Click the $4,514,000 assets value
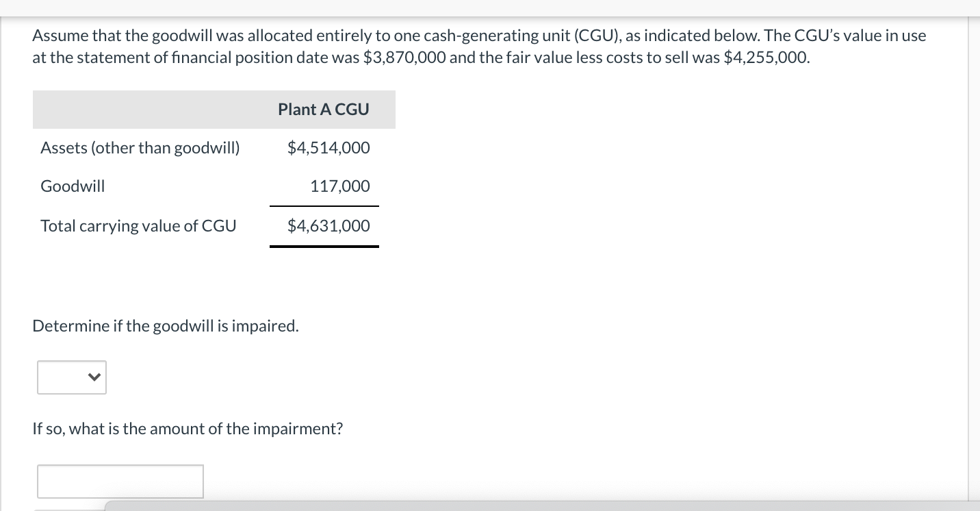The height and width of the screenshot is (511, 980). pos(328,148)
